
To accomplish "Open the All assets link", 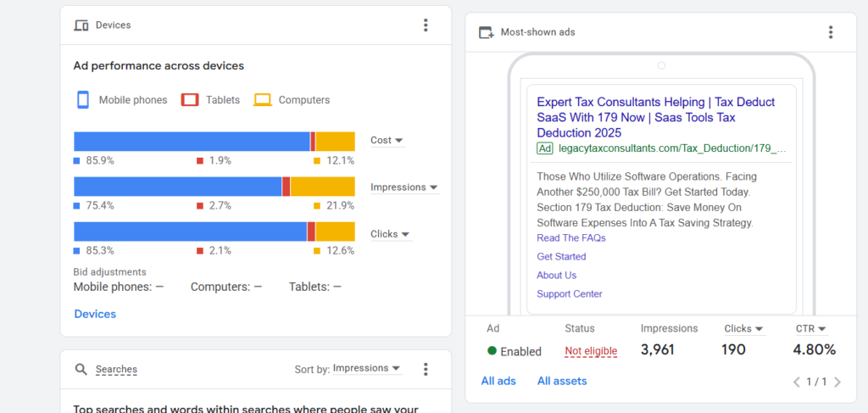I will tap(562, 381).
